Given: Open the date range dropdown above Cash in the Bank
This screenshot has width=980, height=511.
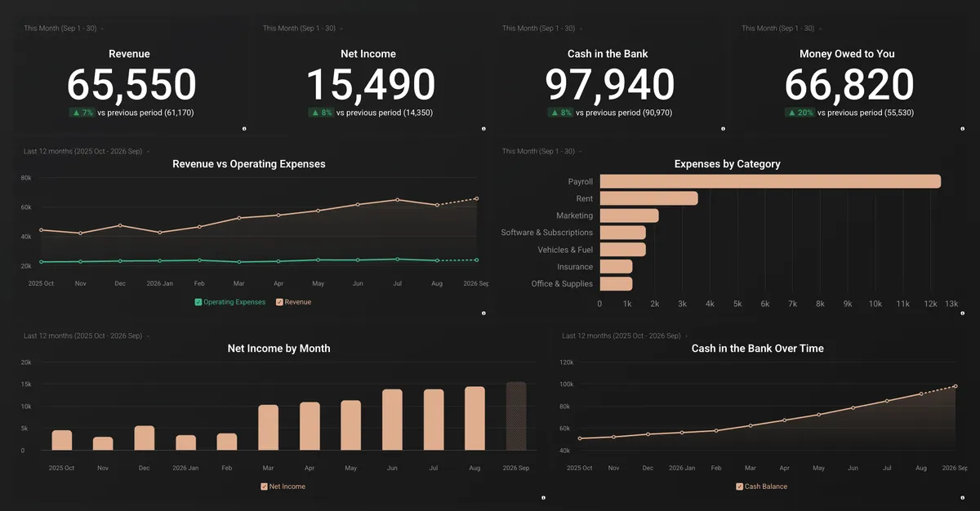Looking at the screenshot, I should point(541,29).
